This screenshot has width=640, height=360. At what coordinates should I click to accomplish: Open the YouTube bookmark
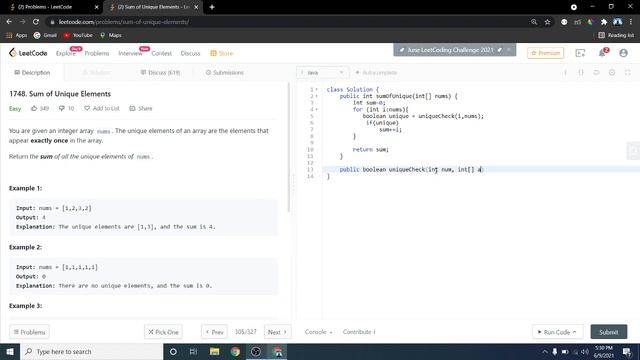pos(78,35)
